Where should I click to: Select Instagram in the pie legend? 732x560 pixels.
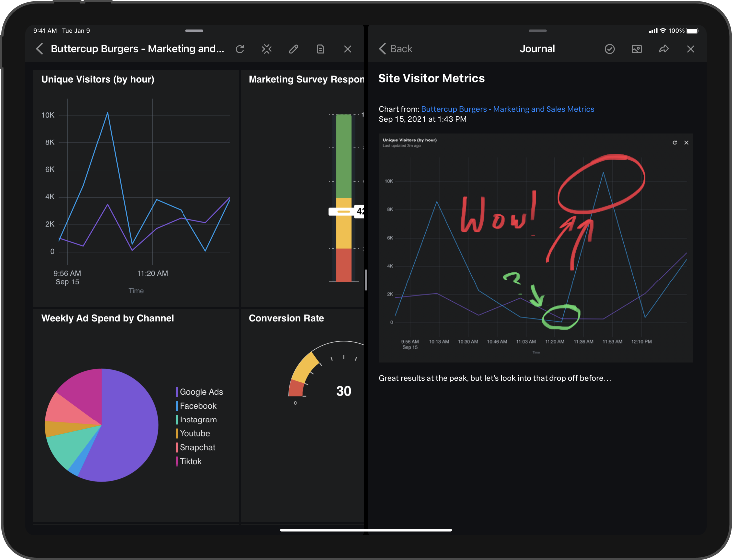pos(196,420)
